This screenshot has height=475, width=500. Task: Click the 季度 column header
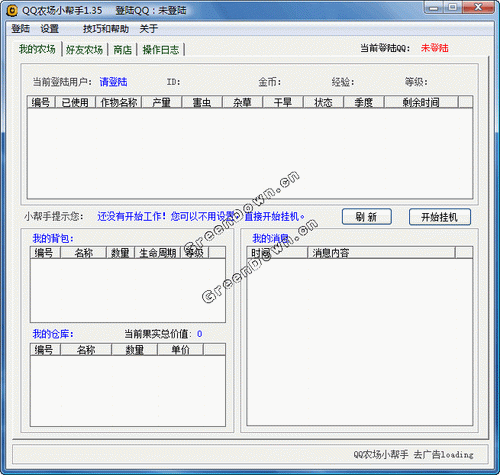pyautogui.click(x=364, y=102)
